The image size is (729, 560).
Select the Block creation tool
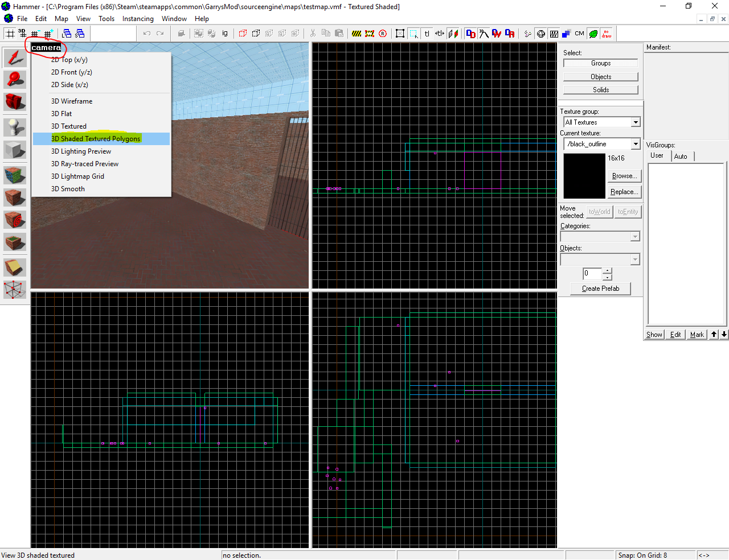tap(15, 150)
